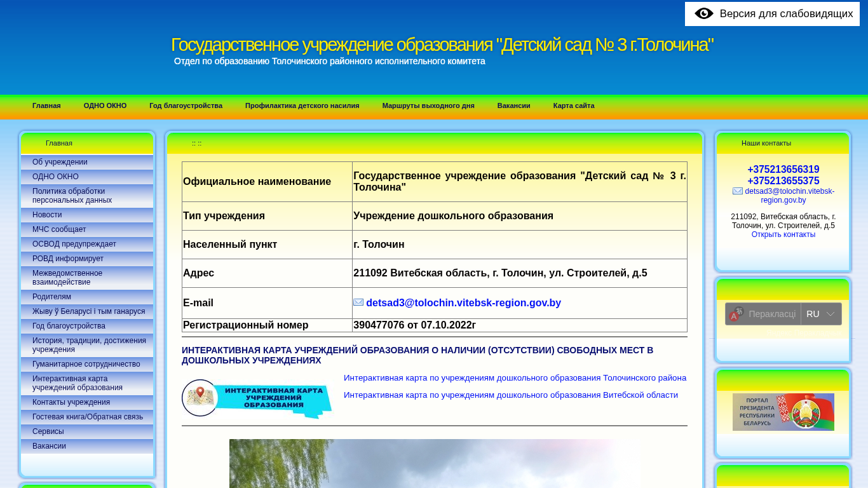Open the Вакансии top menu item

pos(513,105)
